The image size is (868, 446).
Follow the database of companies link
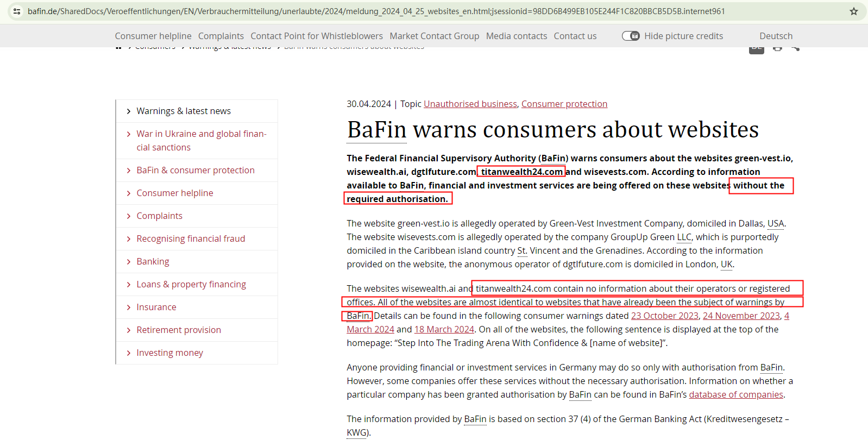(736, 394)
